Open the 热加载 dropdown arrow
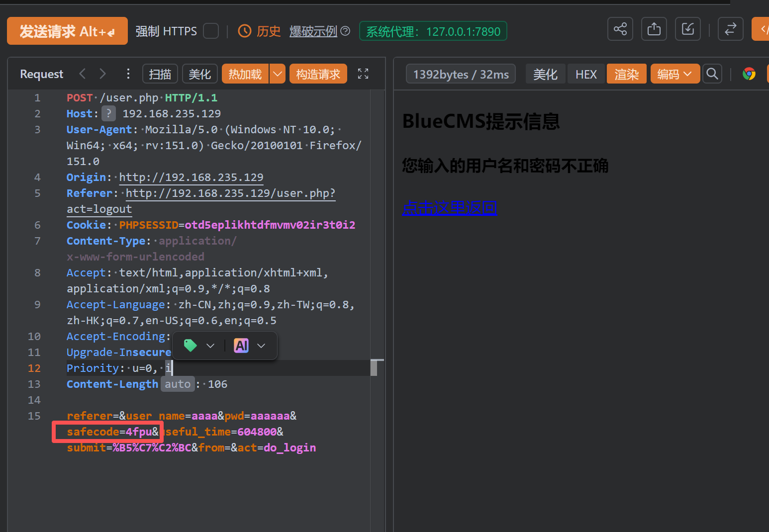This screenshot has height=532, width=769. coord(278,74)
